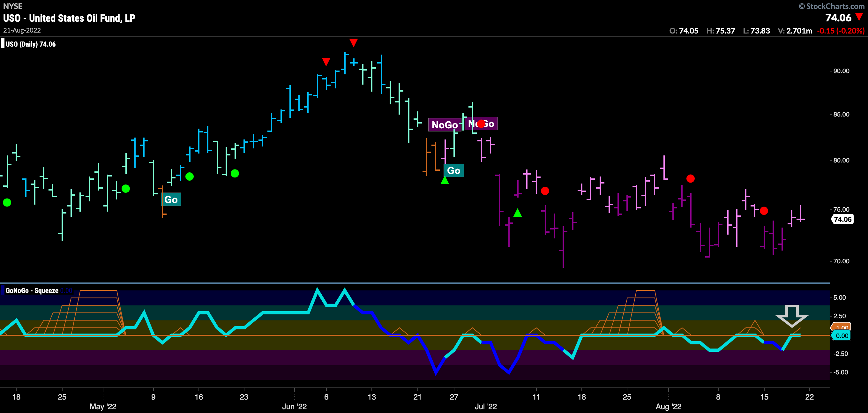This screenshot has height=413, width=868.
Task: Click the GoNoGo - Squeeze indicator label
Action: pos(32,291)
